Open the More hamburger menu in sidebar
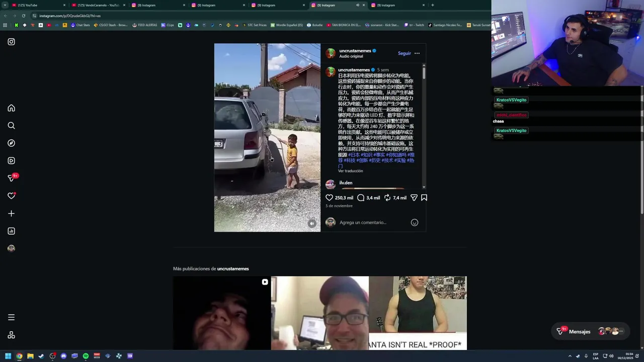644x362 pixels. [11, 317]
